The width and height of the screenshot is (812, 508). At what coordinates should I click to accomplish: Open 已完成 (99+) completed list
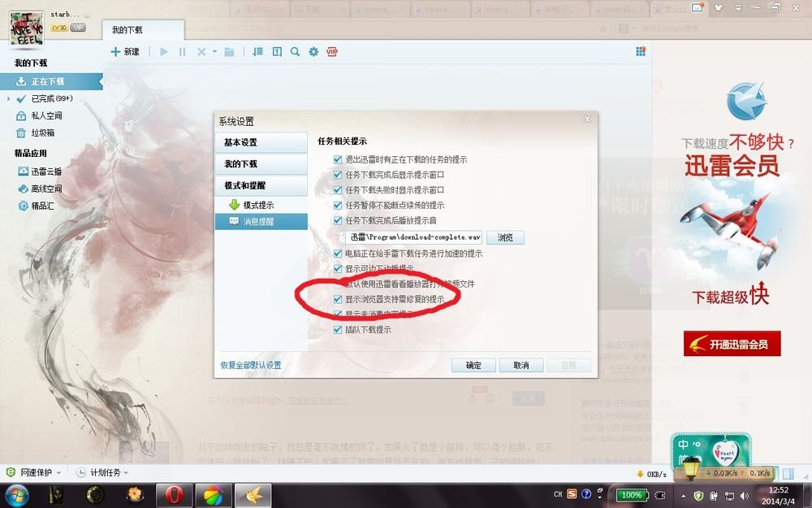point(51,98)
